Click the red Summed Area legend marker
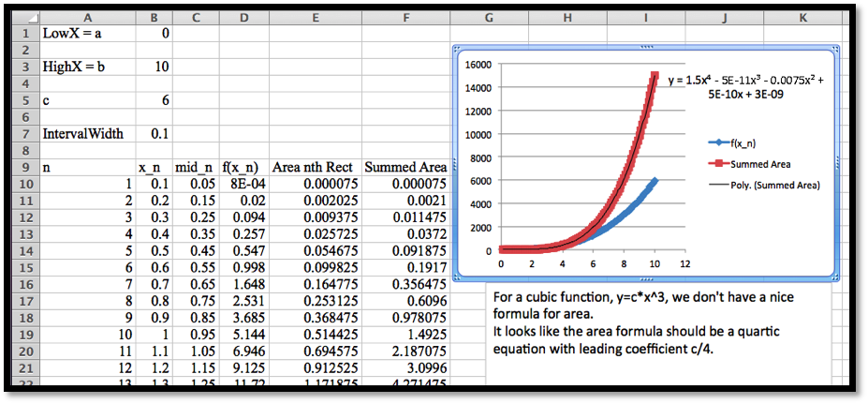This screenshot has height=404, width=868. pos(716,163)
